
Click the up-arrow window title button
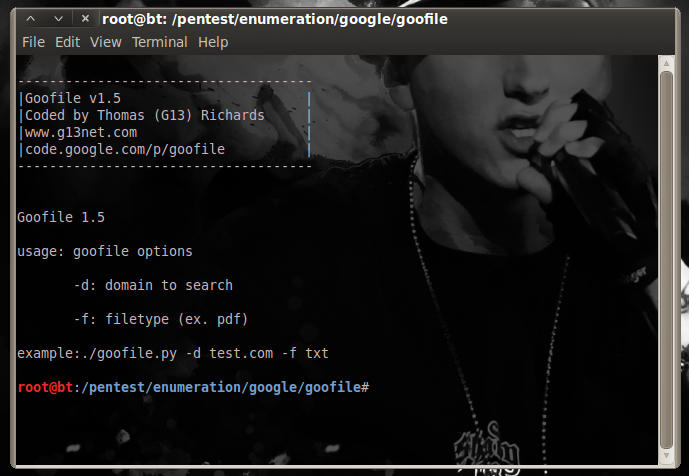click(30, 19)
